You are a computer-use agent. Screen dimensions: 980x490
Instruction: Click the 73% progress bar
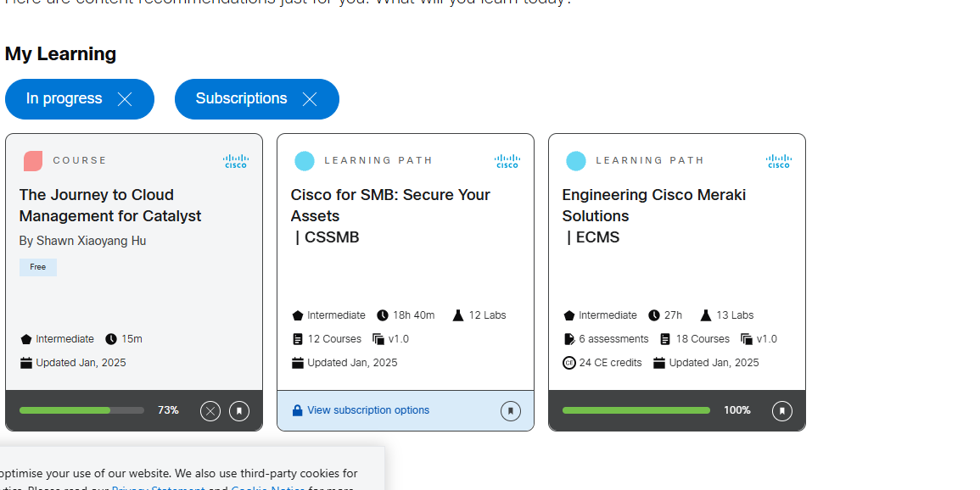click(x=81, y=409)
